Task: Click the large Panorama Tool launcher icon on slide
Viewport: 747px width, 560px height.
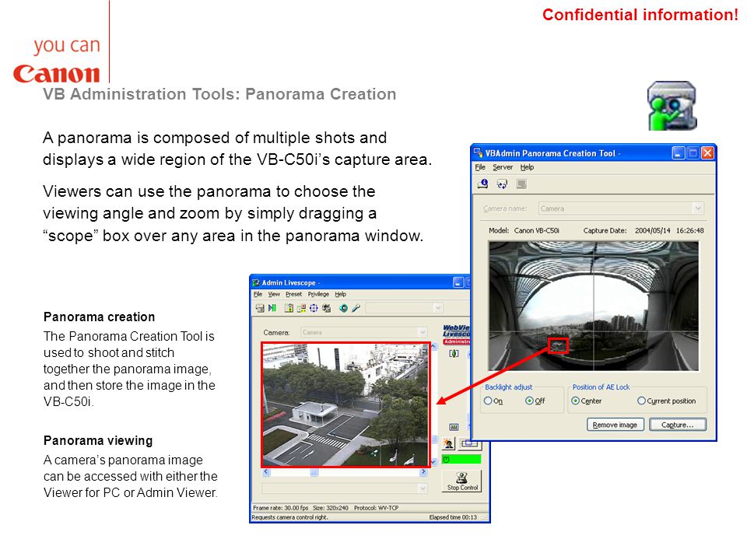Action: (x=672, y=106)
